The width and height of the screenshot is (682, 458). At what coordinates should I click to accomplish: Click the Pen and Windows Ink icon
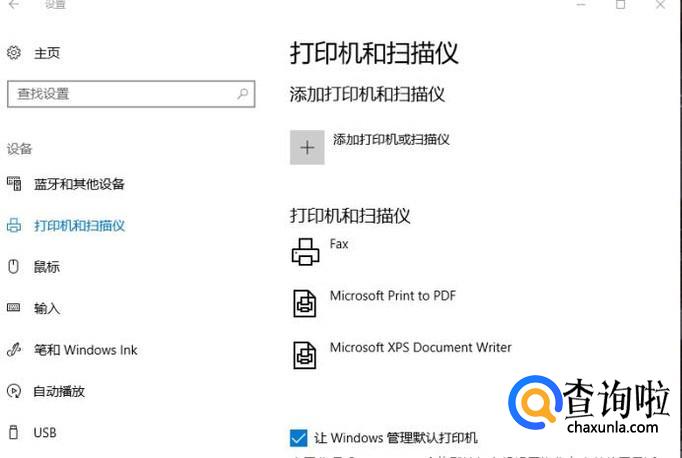coord(14,350)
